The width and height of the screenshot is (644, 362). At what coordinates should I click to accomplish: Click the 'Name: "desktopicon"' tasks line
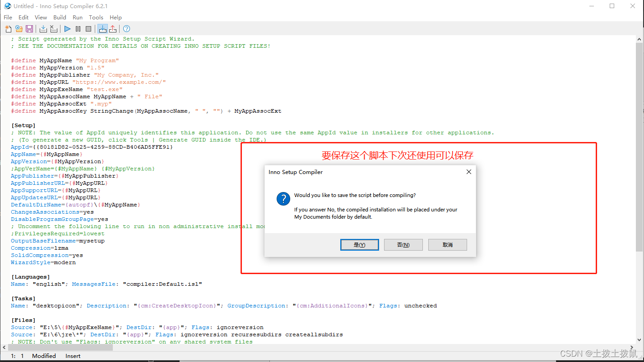pos(224,306)
